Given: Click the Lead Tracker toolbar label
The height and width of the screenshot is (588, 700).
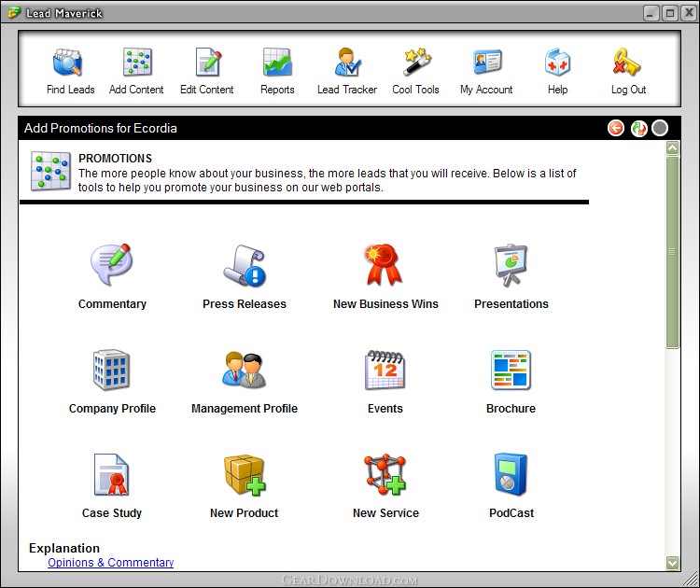Looking at the screenshot, I should [x=347, y=90].
